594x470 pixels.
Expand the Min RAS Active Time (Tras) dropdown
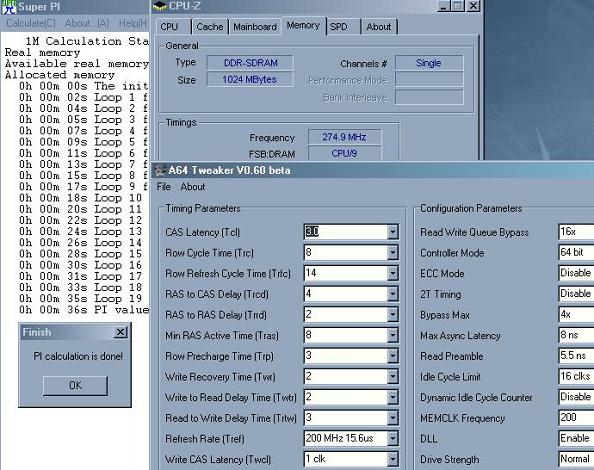[392, 335]
